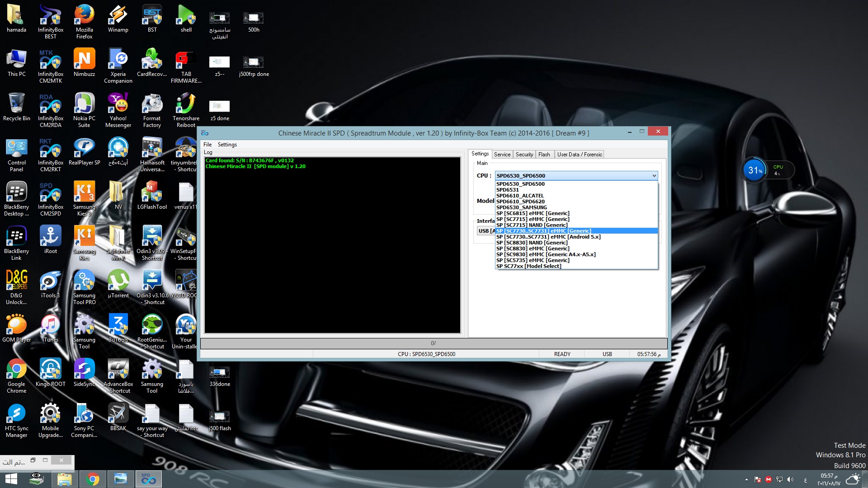Click the USB status bar entry
Screen dimensions: 868x488
coord(607,354)
